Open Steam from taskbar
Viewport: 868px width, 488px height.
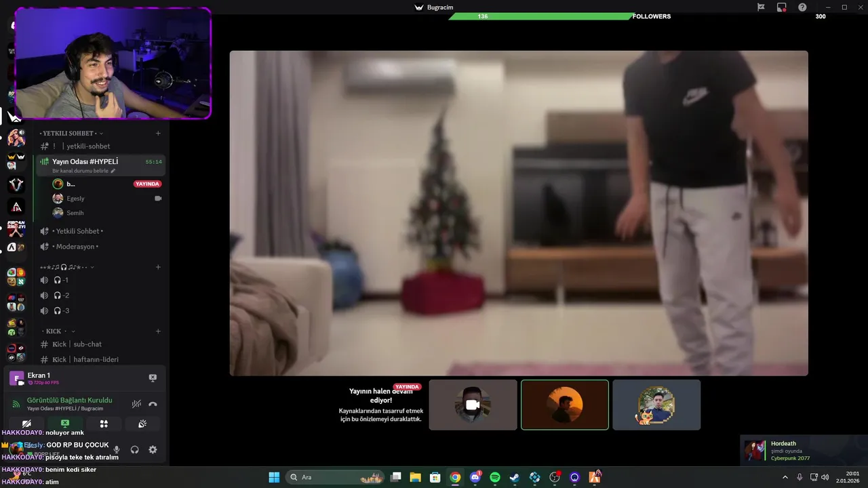[515, 477]
